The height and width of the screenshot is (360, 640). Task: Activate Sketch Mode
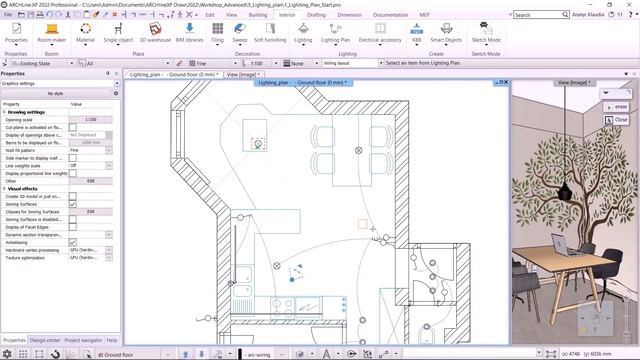486,33
